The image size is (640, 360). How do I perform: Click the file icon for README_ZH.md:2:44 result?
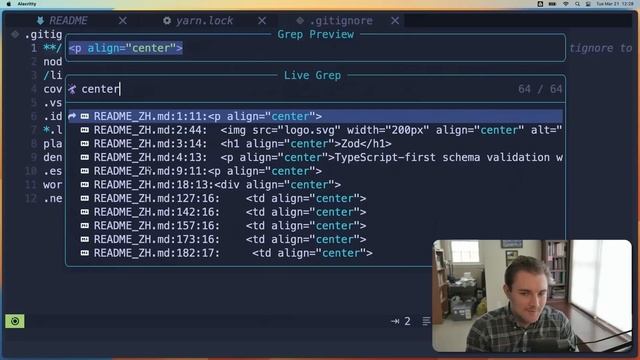click(x=84, y=130)
